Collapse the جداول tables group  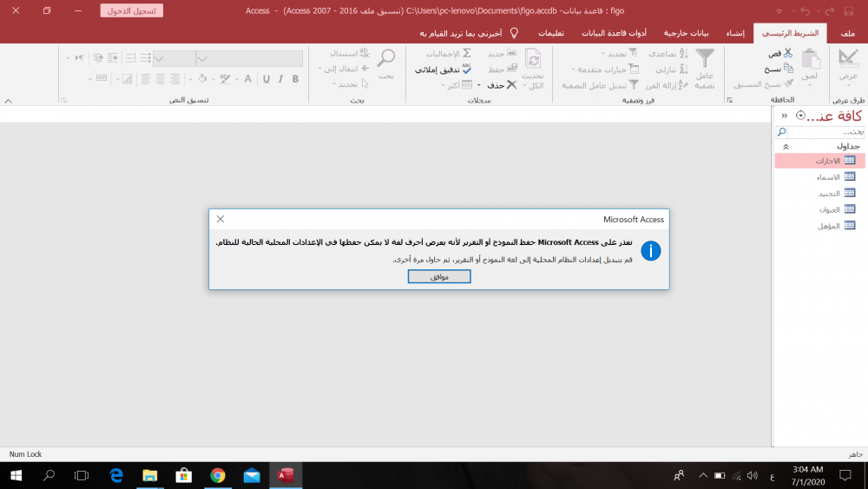pyautogui.click(x=786, y=147)
